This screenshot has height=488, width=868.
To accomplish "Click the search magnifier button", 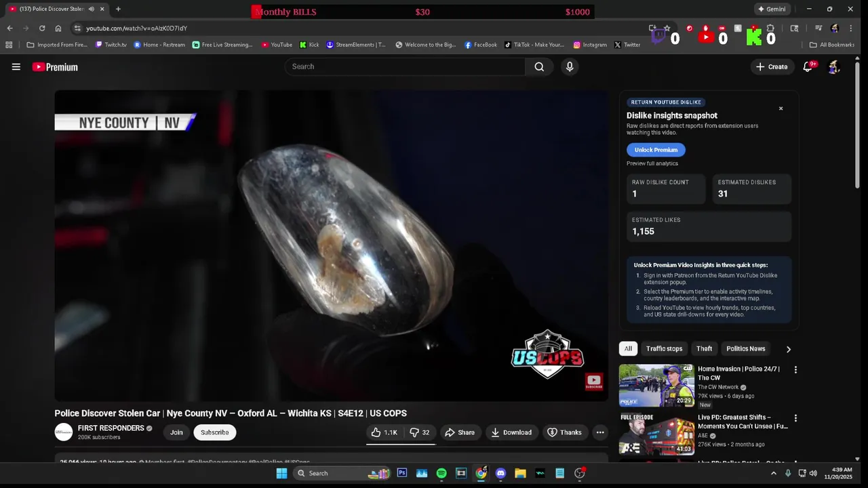I will pyautogui.click(x=539, y=66).
